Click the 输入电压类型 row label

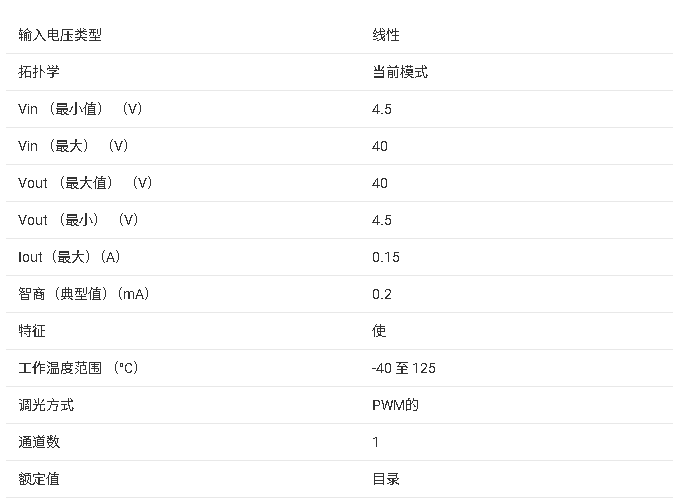[x=60, y=35]
